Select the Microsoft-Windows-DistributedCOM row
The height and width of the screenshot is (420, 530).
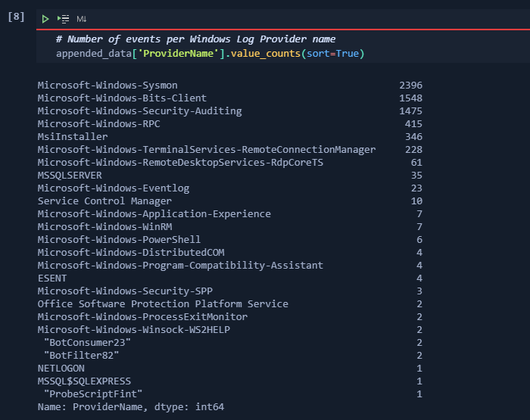tap(230, 252)
